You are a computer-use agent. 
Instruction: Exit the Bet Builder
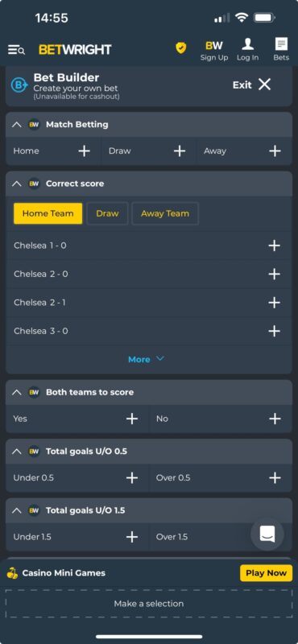251,85
